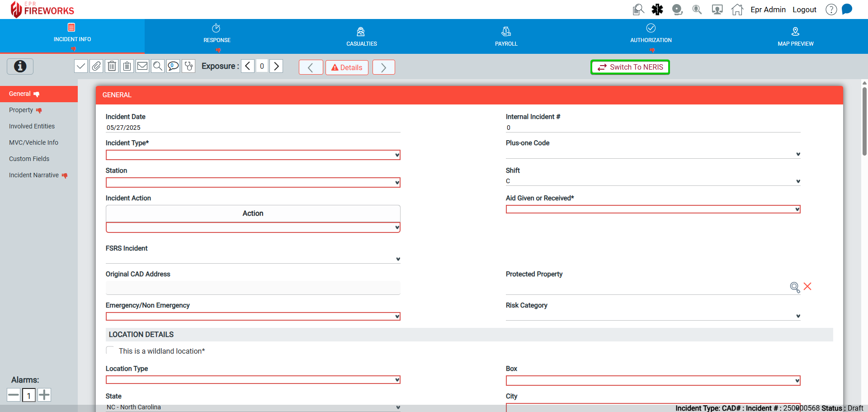The image size is (868, 412).
Task: Delete the incident using trash icon
Action: pos(112,66)
